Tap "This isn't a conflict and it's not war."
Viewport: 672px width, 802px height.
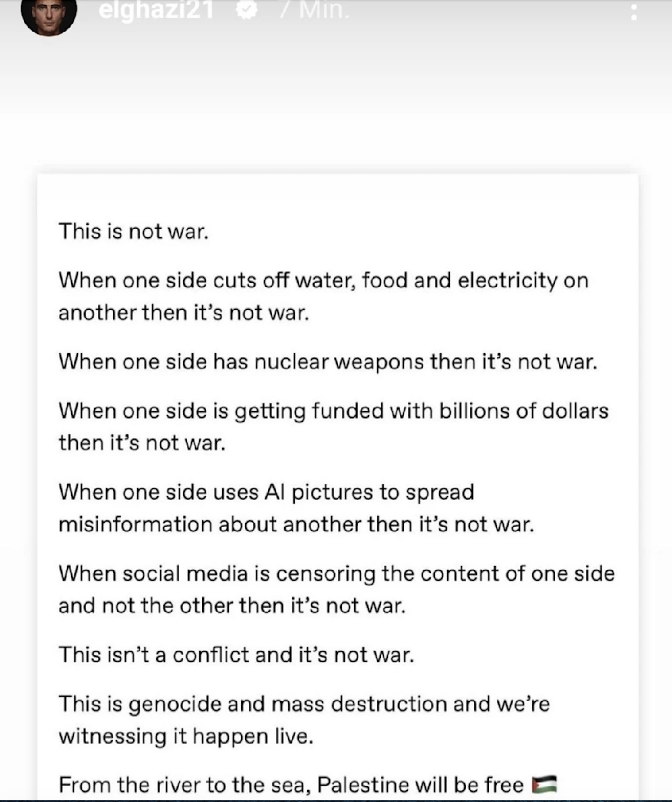click(x=236, y=655)
